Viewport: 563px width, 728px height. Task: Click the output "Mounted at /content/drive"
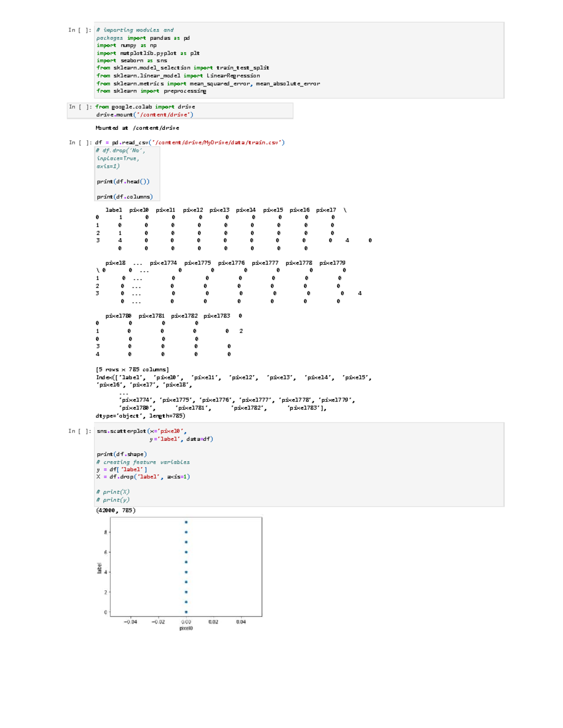(137, 128)
